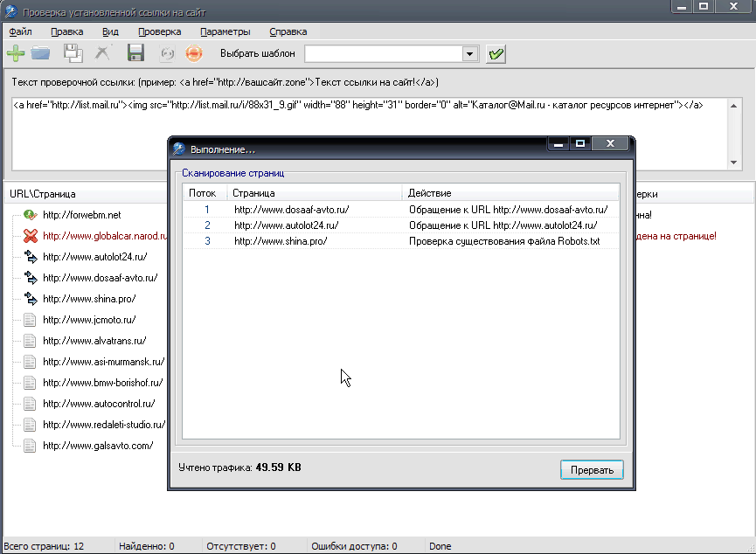Click the text area scroll down arrow

coord(733,163)
